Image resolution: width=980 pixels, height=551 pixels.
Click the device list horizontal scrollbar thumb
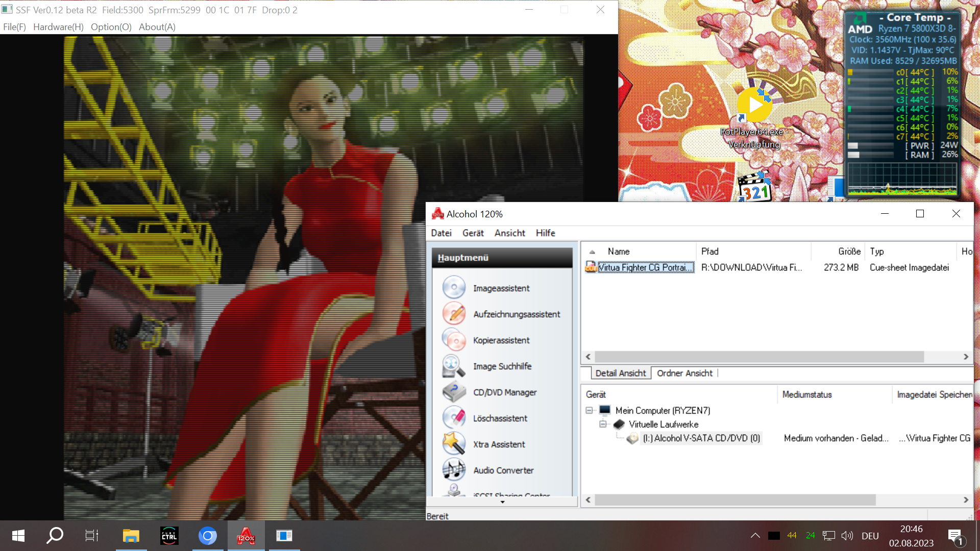coord(736,500)
